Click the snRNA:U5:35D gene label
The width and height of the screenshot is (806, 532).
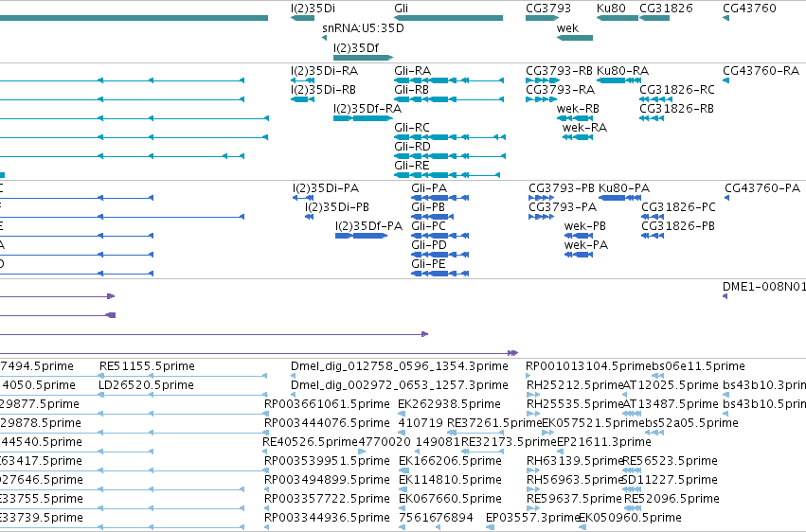[x=363, y=28]
